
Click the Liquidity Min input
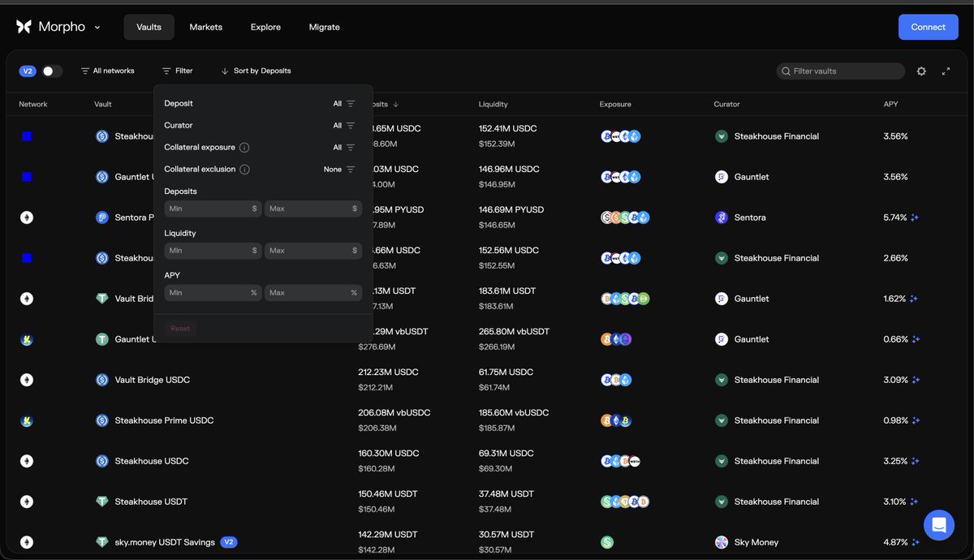pos(213,251)
